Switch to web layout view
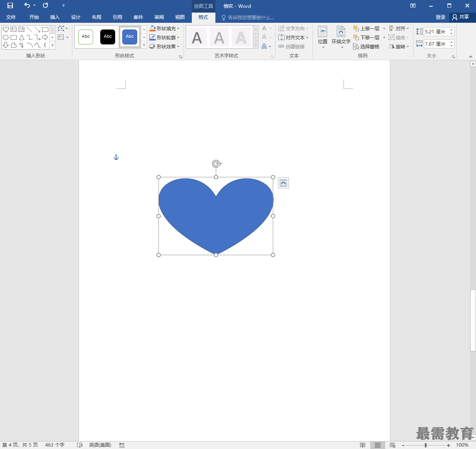The image size is (476, 449). 392,445
